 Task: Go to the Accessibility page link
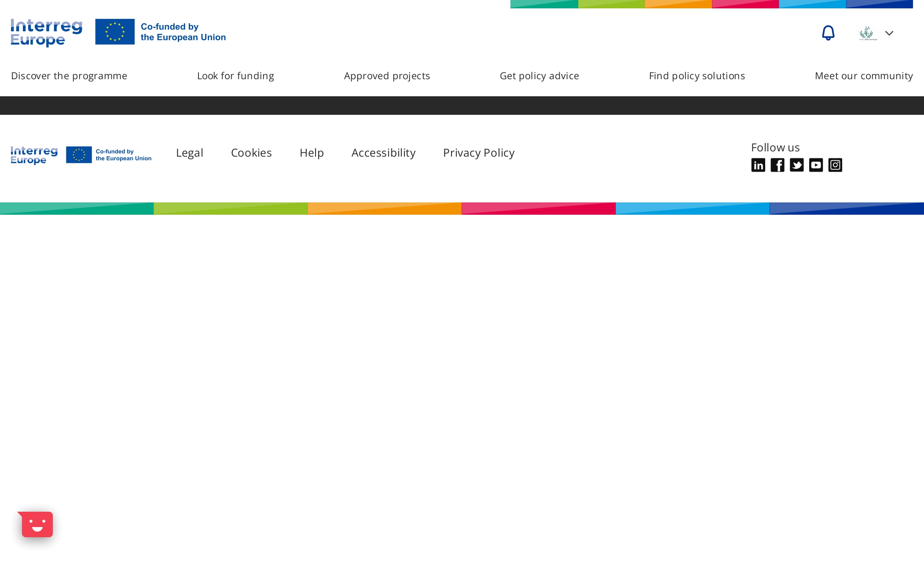point(383,153)
